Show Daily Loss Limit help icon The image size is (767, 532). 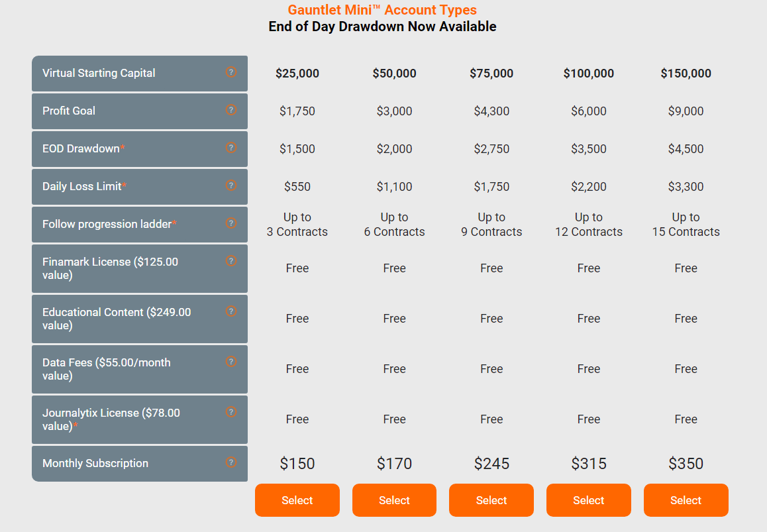tap(231, 185)
